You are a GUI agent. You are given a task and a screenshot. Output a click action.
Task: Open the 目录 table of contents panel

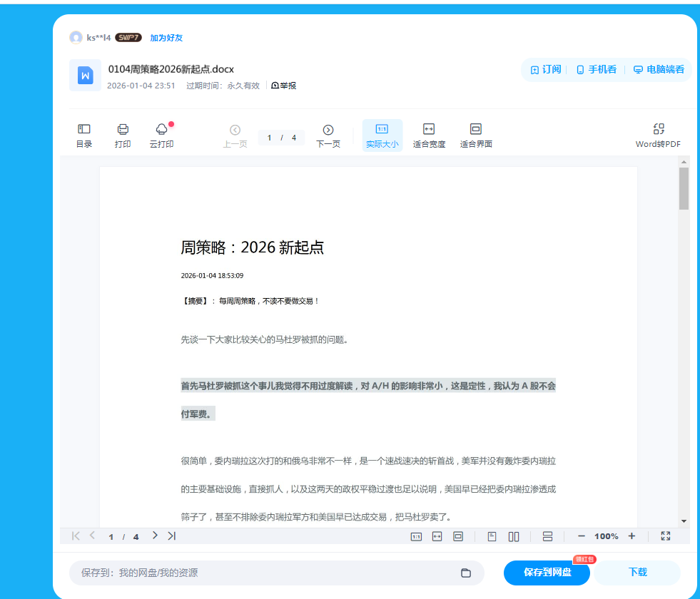[84, 135]
